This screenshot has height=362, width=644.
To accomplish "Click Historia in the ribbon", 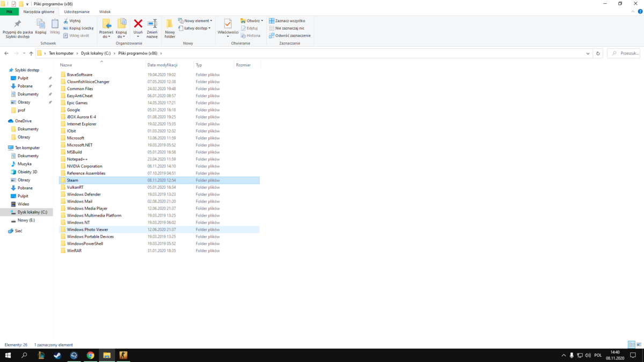I will pyautogui.click(x=250, y=36).
